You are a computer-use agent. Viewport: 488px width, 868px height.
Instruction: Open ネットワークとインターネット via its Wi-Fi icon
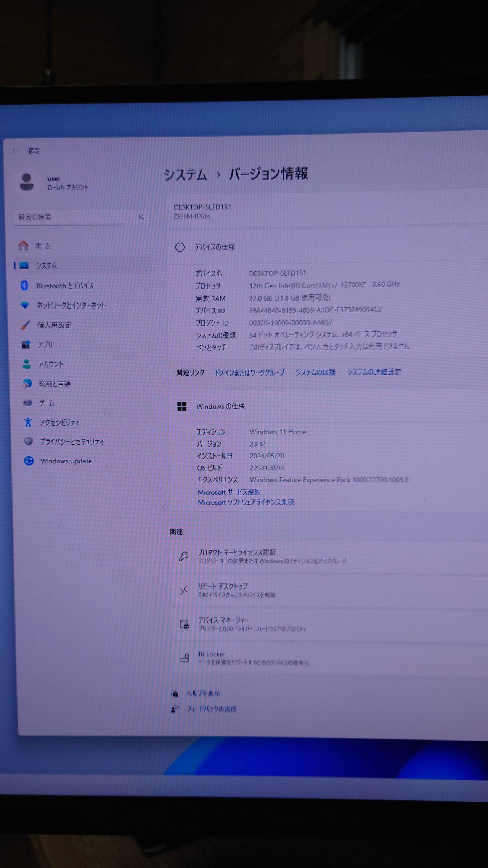point(25,305)
